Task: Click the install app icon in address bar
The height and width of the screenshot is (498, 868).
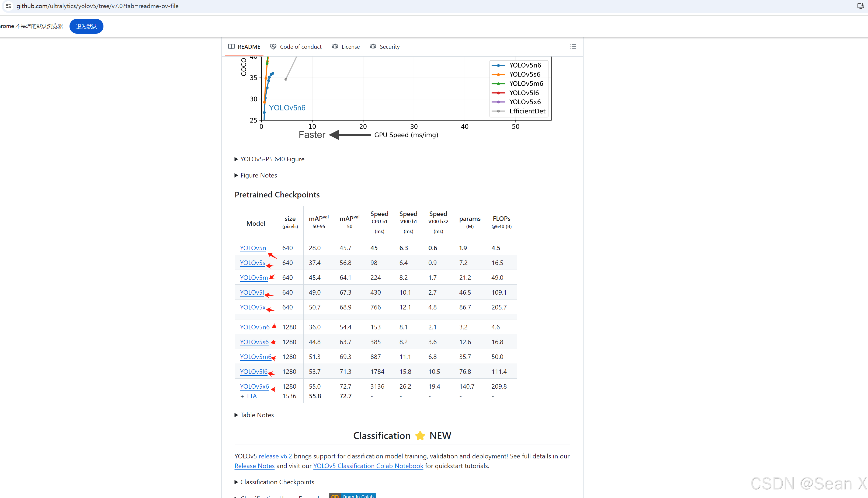Action: [x=860, y=6]
